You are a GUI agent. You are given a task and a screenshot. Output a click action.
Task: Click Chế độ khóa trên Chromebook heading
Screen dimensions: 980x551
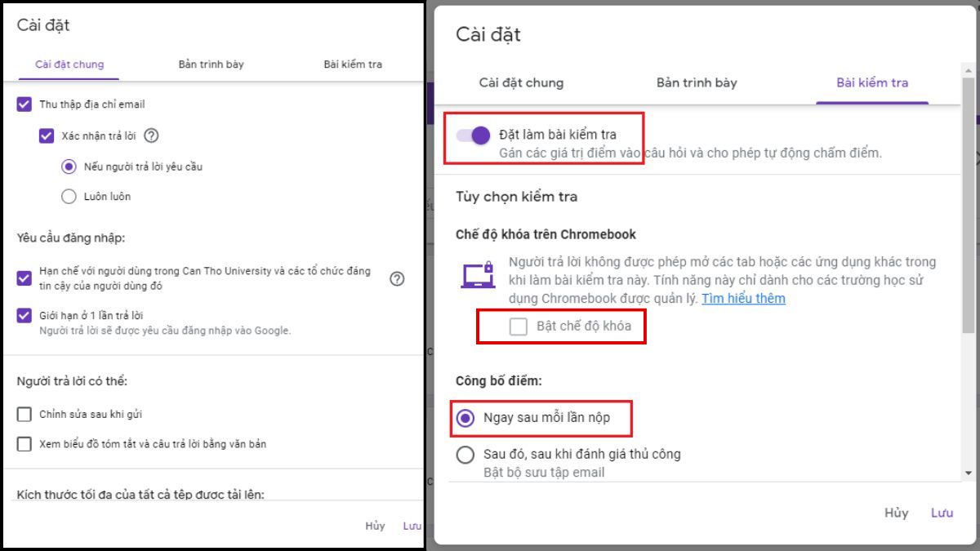click(546, 234)
